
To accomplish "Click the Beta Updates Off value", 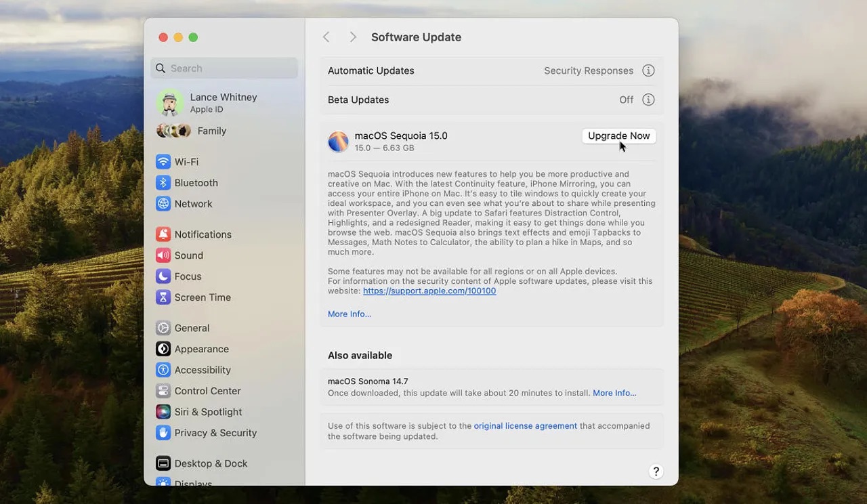I will (627, 100).
